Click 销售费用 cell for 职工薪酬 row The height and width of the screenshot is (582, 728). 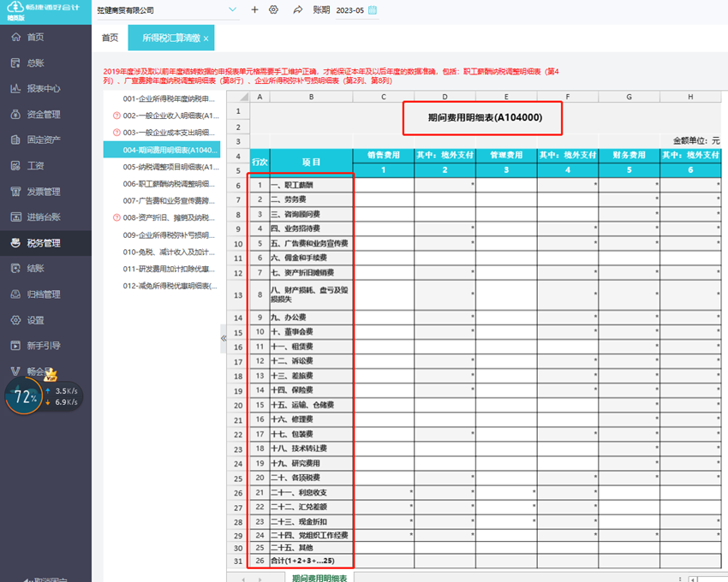click(384, 186)
